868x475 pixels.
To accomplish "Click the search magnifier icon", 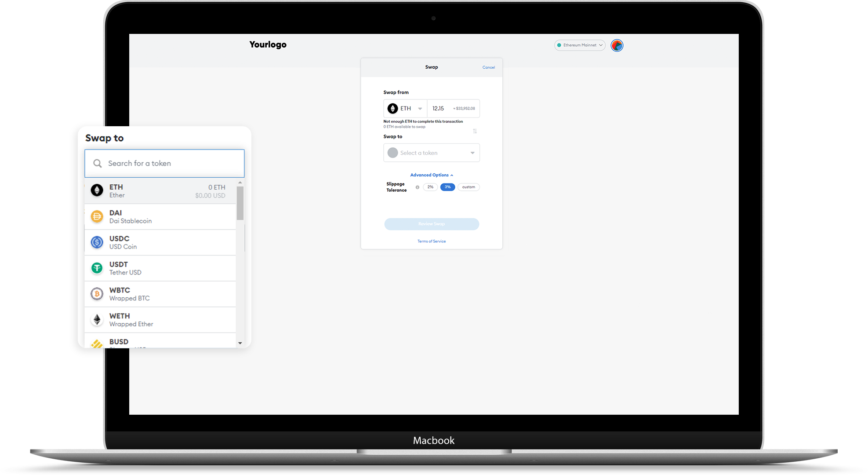I will tap(98, 163).
